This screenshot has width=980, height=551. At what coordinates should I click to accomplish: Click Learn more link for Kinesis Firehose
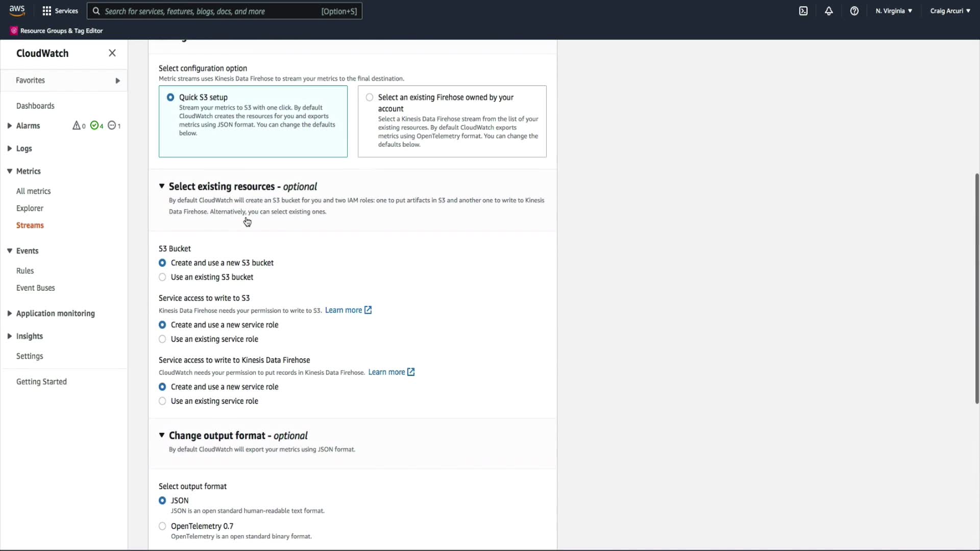[386, 372]
